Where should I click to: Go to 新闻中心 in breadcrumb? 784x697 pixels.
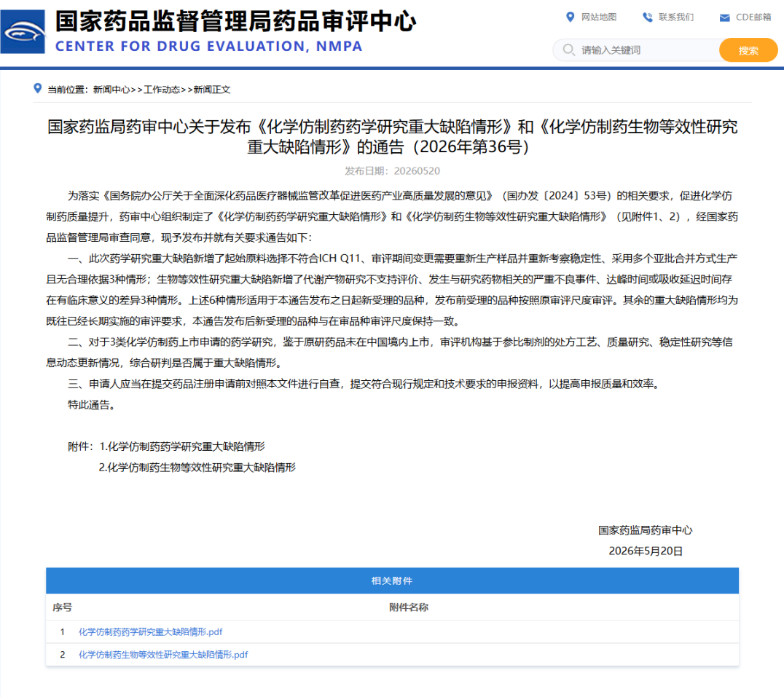point(111,90)
